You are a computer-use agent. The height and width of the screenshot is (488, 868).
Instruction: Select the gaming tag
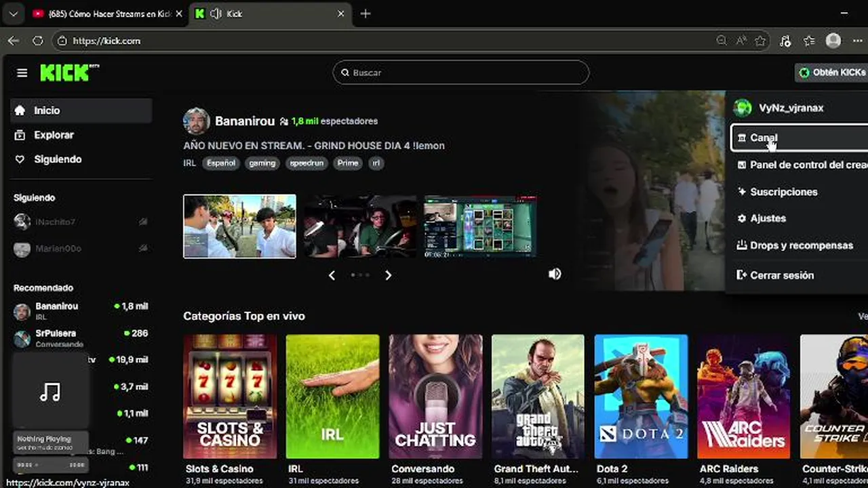point(262,163)
